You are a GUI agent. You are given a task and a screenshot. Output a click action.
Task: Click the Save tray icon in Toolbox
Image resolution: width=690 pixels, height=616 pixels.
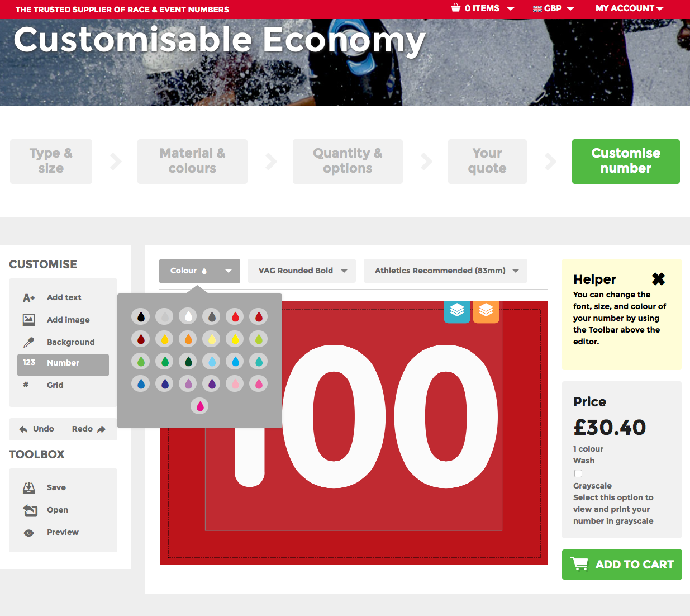(28, 487)
